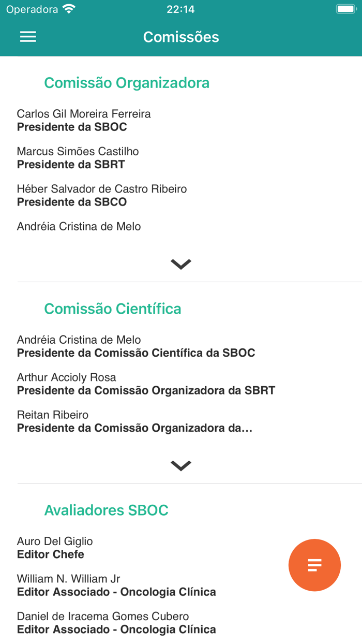The height and width of the screenshot is (644, 362).
Task: Tap the orange filter floating action button
Action: pyautogui.click(x=314, y=565)
